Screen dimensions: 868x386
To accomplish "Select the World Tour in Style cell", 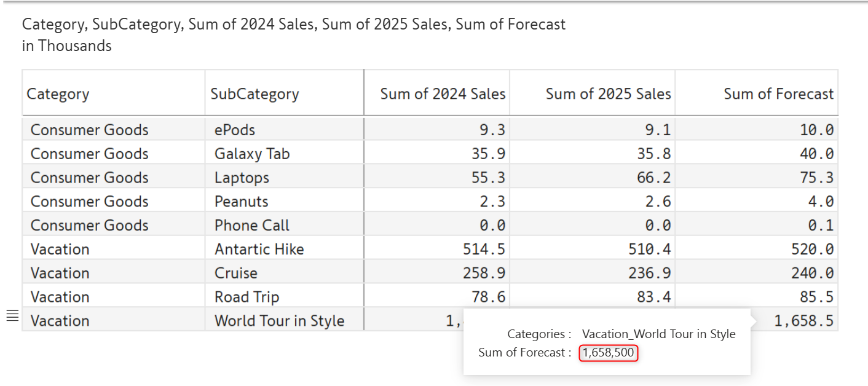I will coord(279,321).
